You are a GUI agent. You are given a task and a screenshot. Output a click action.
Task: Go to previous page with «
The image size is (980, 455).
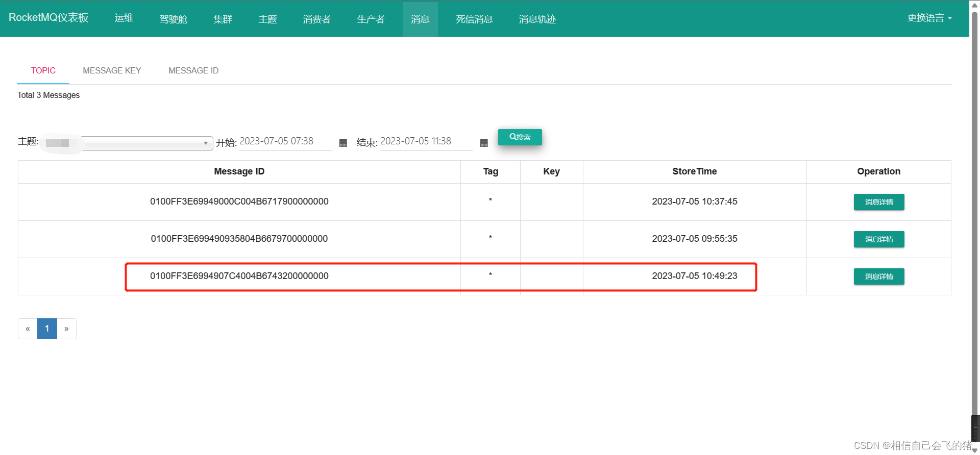click(x=28, y=328)
